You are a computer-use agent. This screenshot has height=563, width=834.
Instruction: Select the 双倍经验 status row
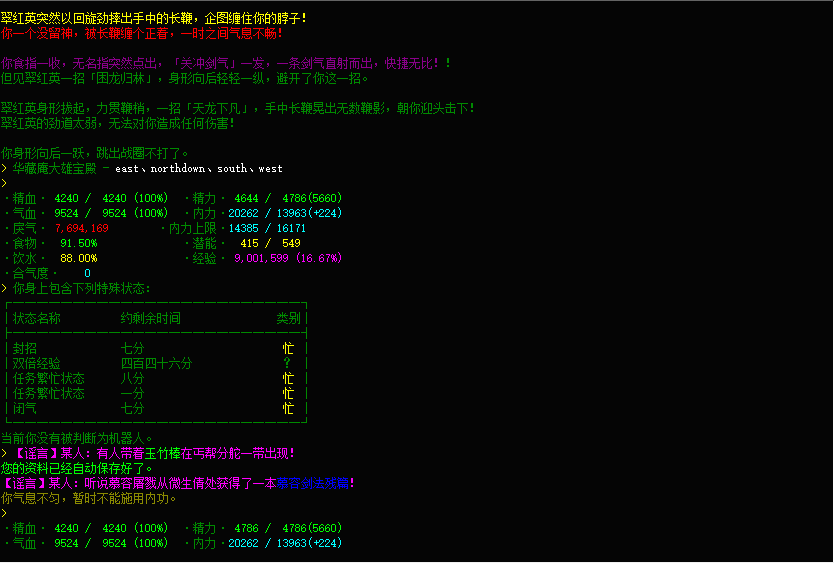pos(37,363)
